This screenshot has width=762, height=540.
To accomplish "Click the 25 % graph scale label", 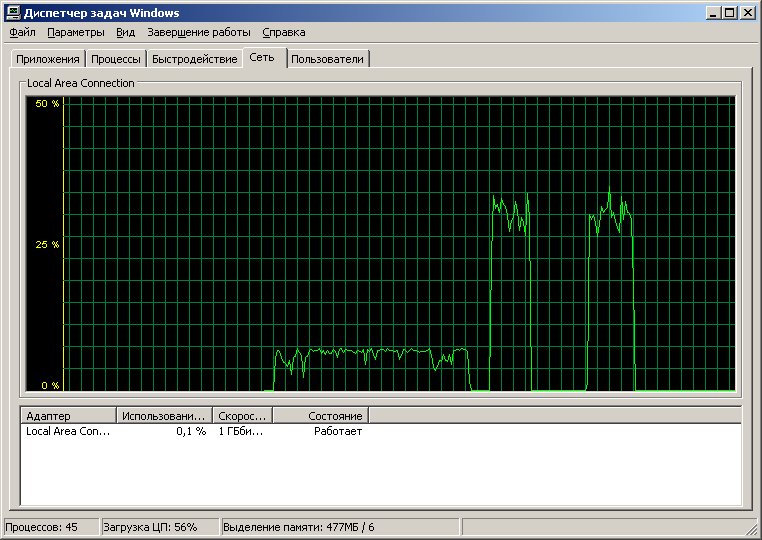I will point(47,244).
